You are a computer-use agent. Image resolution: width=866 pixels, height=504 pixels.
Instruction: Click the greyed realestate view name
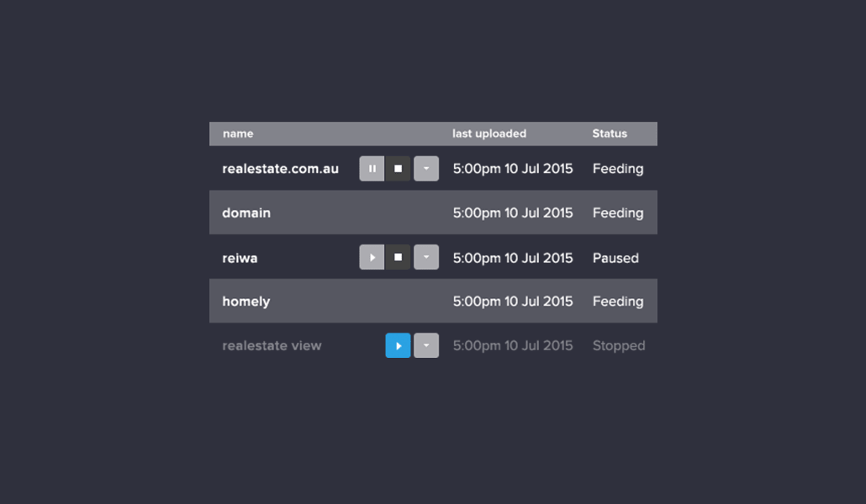click(272, 346)
